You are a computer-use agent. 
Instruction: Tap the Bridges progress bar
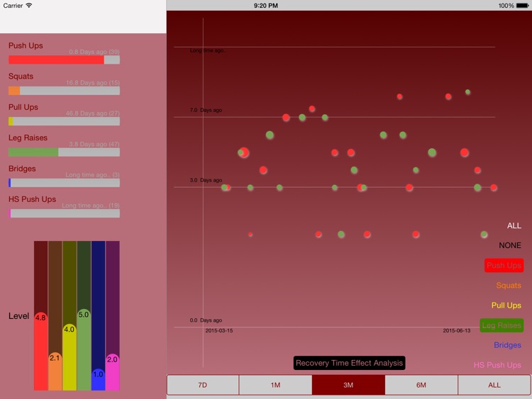[x=64, y=183]
